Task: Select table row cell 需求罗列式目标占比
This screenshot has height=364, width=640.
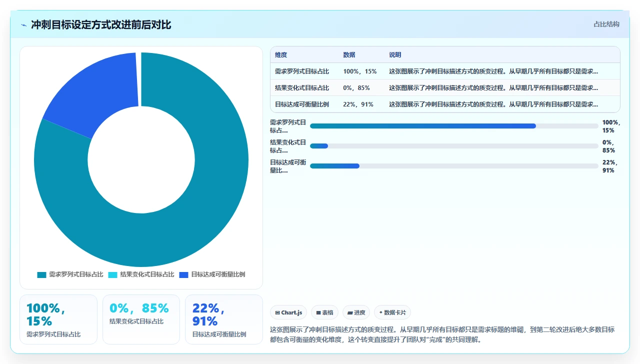Action: click(302, 71)
